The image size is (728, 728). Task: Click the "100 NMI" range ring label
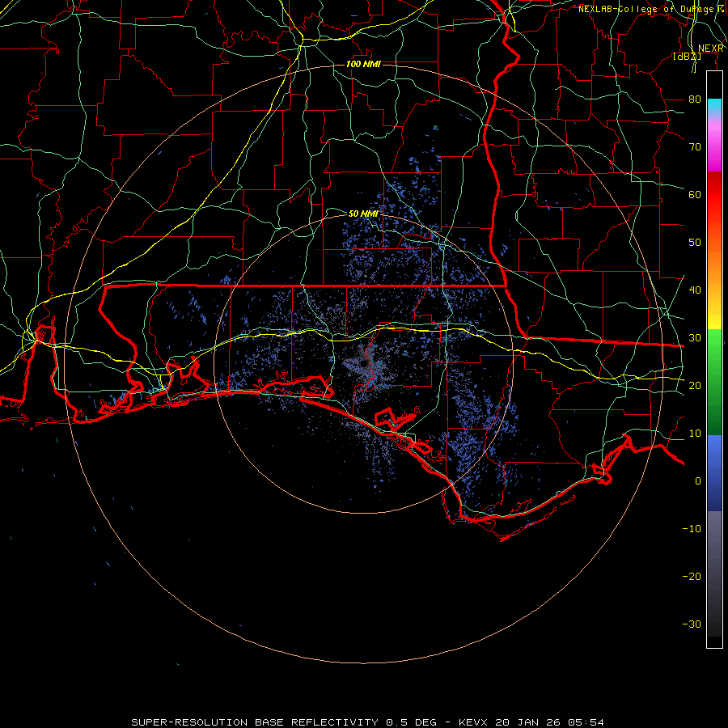tap(363, 64)
